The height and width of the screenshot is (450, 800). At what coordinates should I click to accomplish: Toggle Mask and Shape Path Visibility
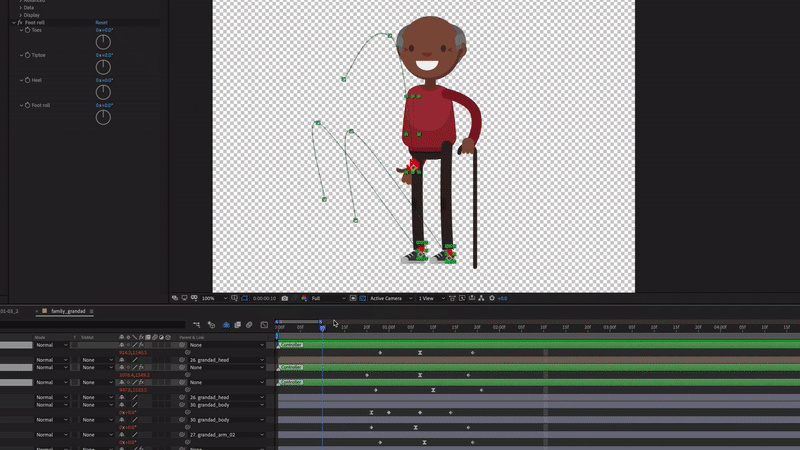(244, 298)
